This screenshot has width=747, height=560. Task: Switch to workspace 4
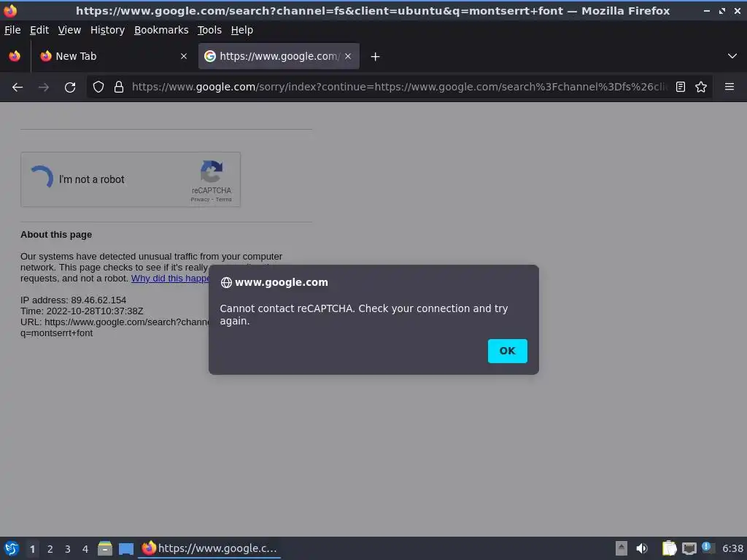pos(85,549)
